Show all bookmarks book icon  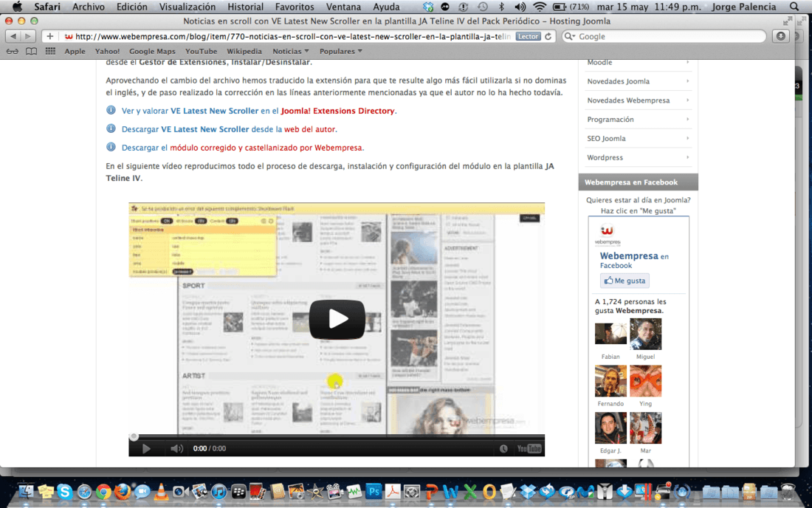[x=32, y=51]
